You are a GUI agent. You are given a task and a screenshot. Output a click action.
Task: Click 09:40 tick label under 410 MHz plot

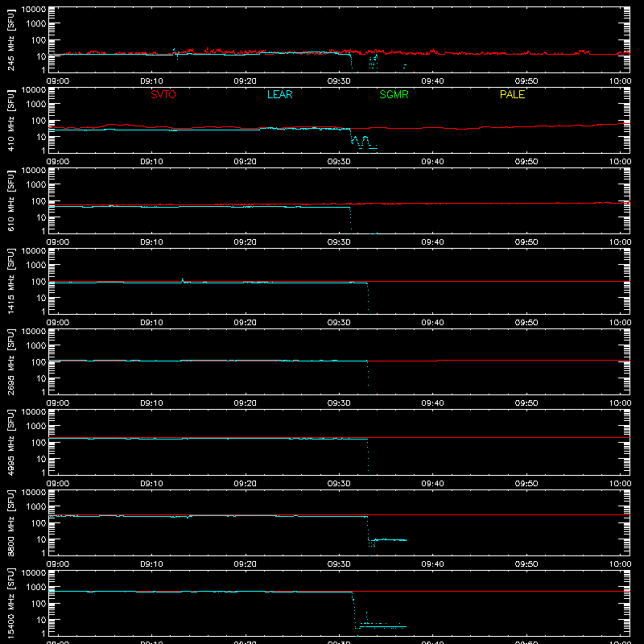point(432,162)
